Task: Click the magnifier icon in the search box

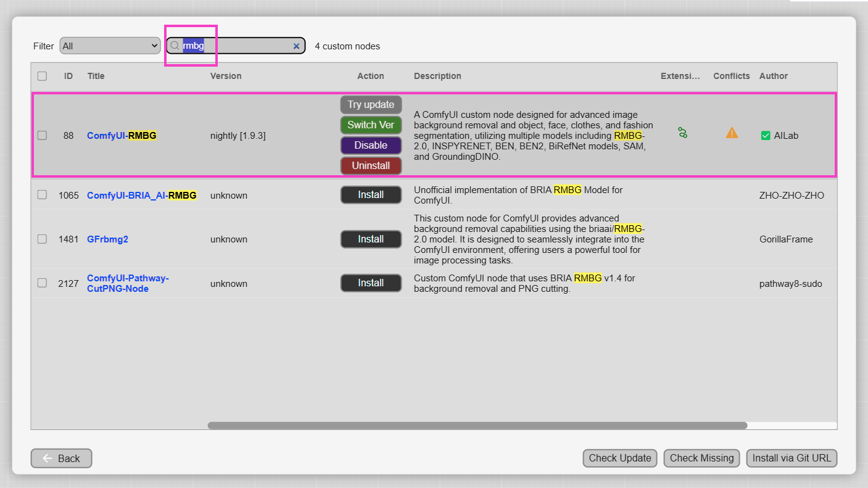Action: pyautogui.click(x=175, y=46)
